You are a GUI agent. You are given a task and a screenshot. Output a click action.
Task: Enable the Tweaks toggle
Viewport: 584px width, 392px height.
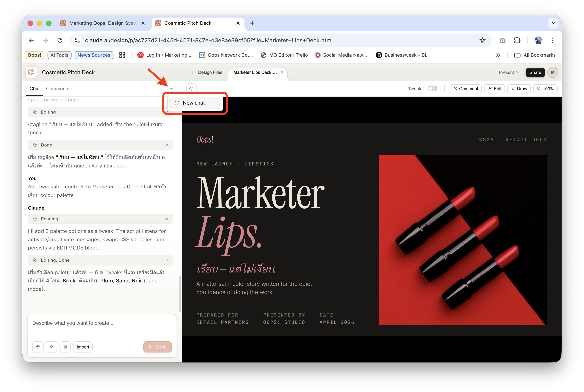(x=432, y=89)
